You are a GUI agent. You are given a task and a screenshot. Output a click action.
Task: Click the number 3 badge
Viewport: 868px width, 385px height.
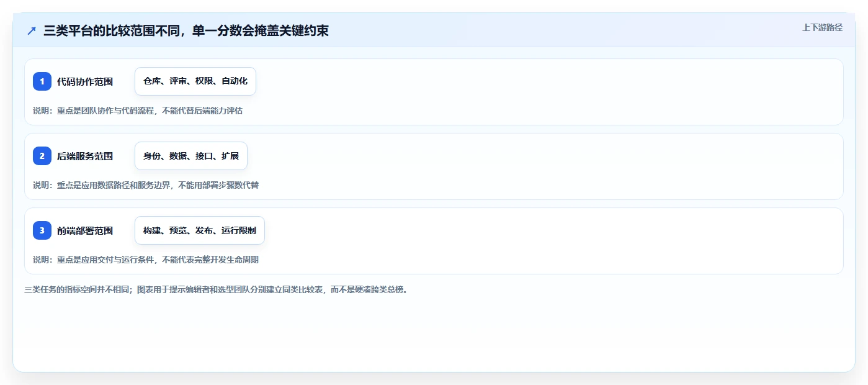pyautogui.click(x=42, y=230)
